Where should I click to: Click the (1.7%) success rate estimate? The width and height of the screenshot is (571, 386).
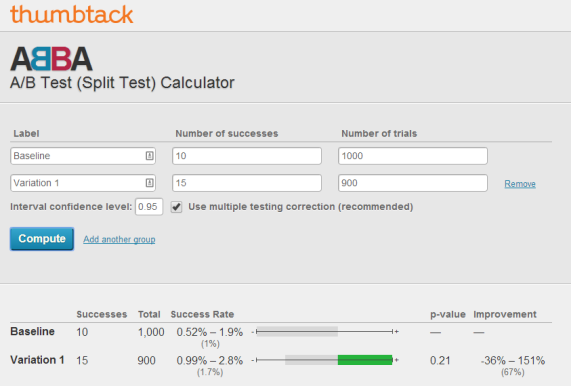point(210,372)
